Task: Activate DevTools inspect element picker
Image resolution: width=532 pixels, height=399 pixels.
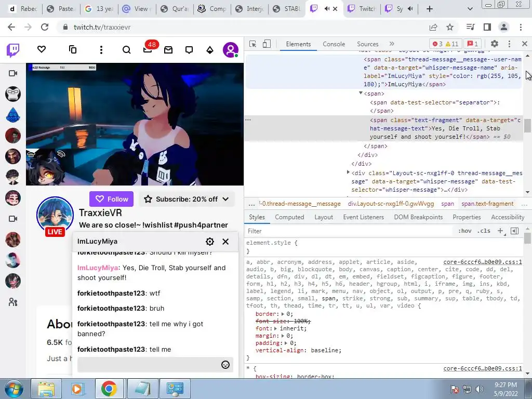Action: [252, 44]
